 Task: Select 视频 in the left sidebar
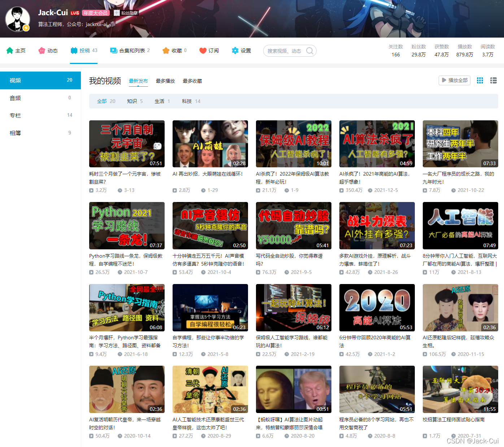[40, 80]
